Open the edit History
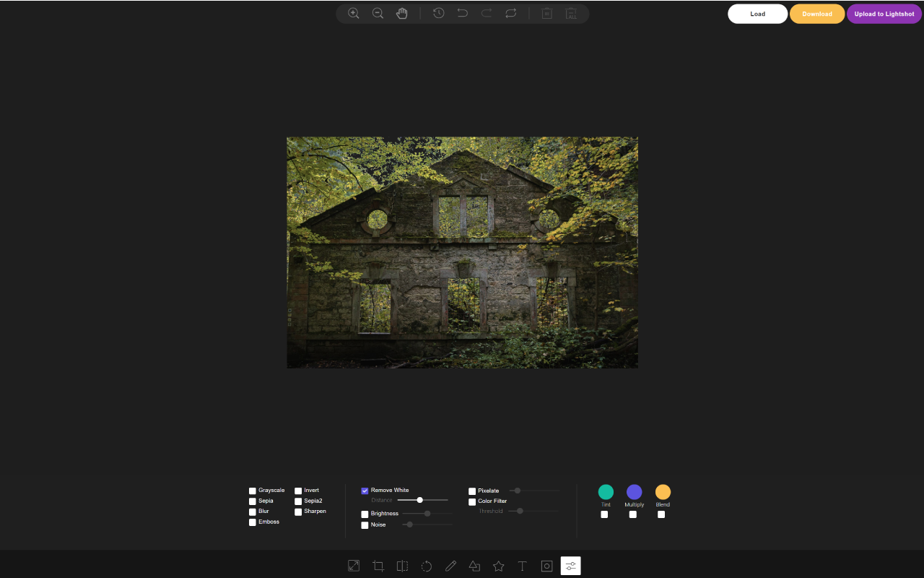Viewport: 924px width, 578px height. coord(438,13)
